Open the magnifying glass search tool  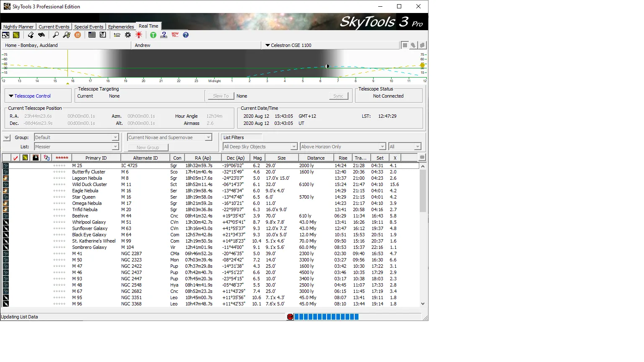55,35
